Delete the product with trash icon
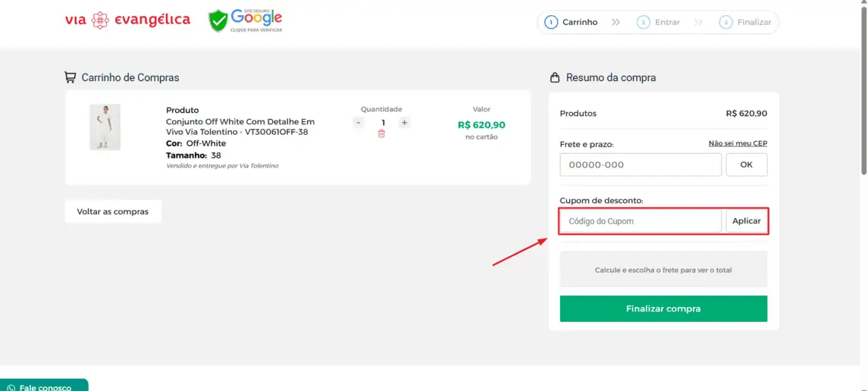Viewport: 868px width, 391px height. (x=381, y=134)
